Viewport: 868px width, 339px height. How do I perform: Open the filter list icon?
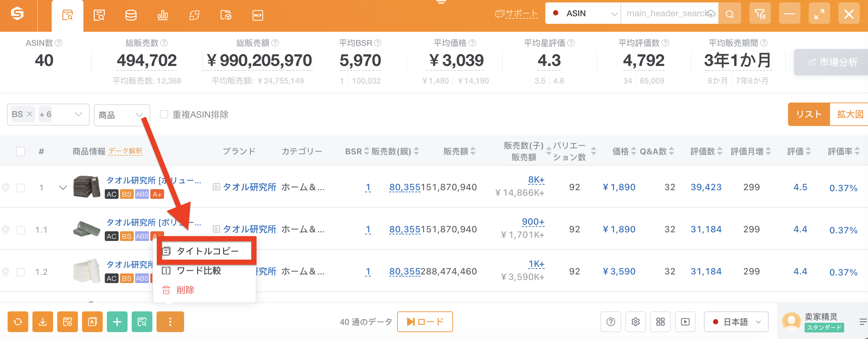(760, 14)
